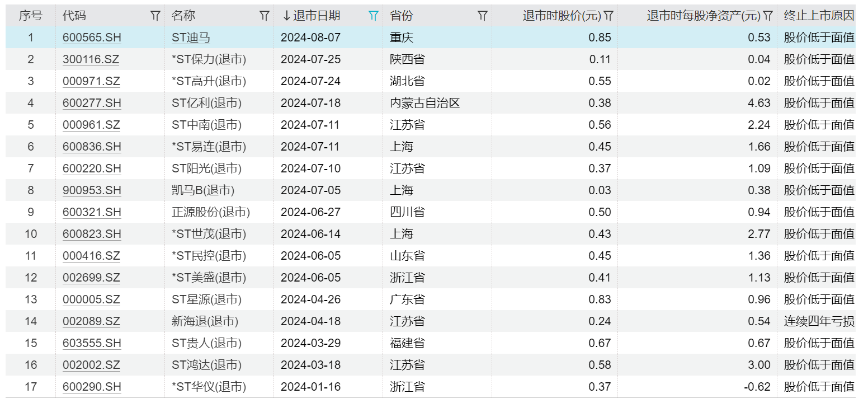Click the -0.62 net asset value cell
868x403 pixels.
pyautogui.click(x=759, y=387)
